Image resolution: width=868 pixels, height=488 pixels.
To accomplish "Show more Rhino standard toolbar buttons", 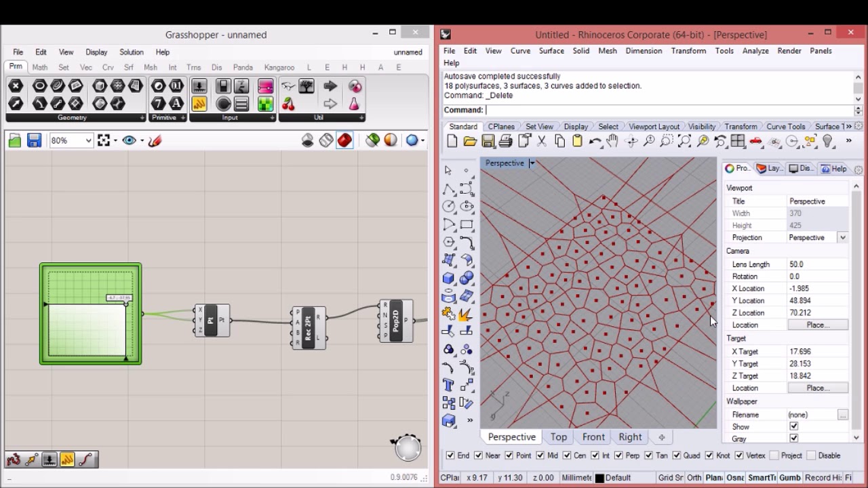I will coord(848,141).
